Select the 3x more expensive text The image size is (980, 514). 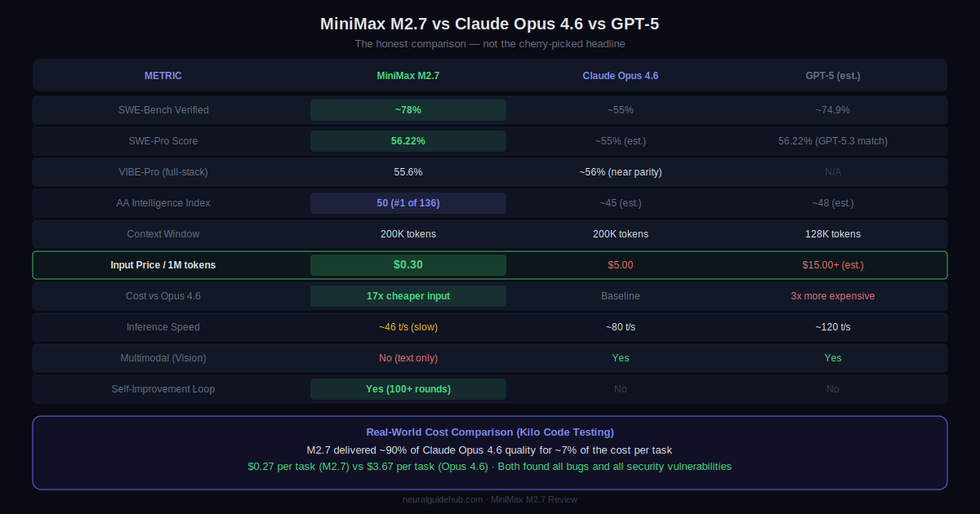pos(832,296)
